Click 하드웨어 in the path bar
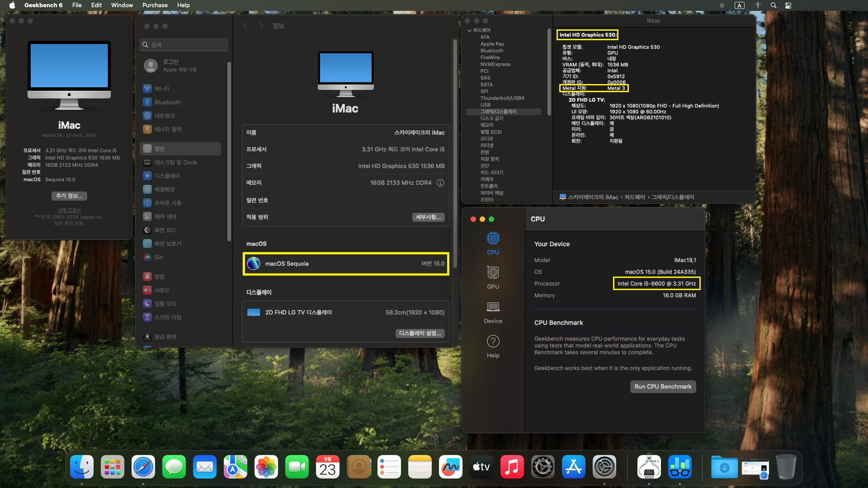The height and width of the screenshot is (488, 868). click(635, 197)
